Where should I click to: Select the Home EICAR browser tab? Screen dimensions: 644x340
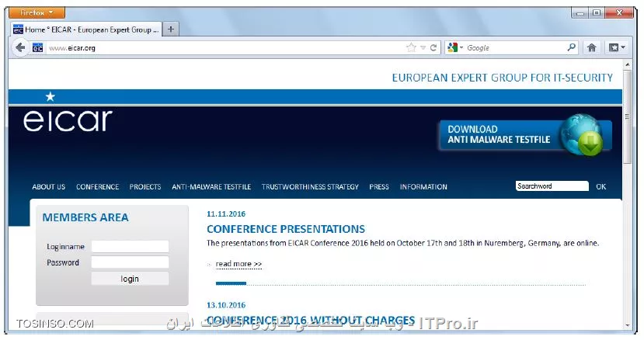pos(85,29)
